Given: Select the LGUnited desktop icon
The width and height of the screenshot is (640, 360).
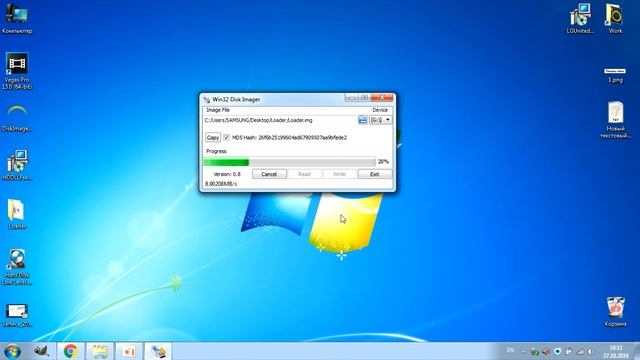Looking at the screenshot, I should click(x=580, y=18).
